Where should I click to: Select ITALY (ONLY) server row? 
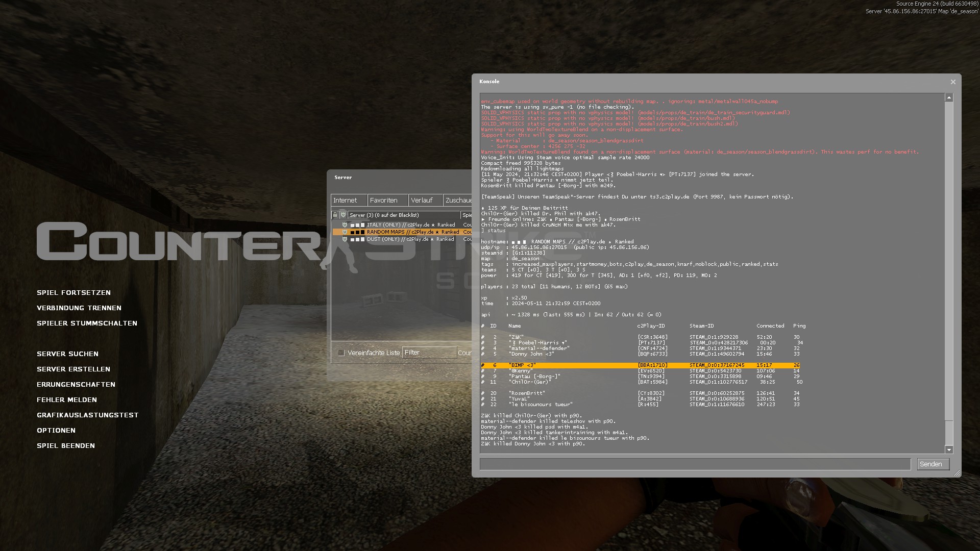coord(402,225)
